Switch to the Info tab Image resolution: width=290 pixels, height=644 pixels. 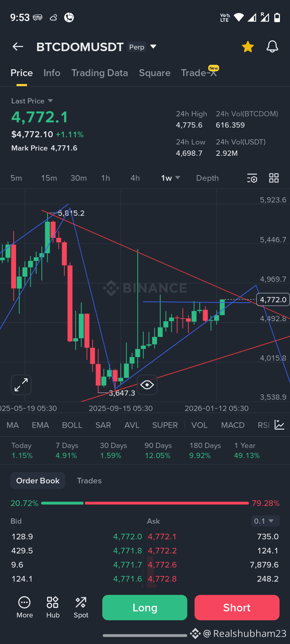point(52,73)
